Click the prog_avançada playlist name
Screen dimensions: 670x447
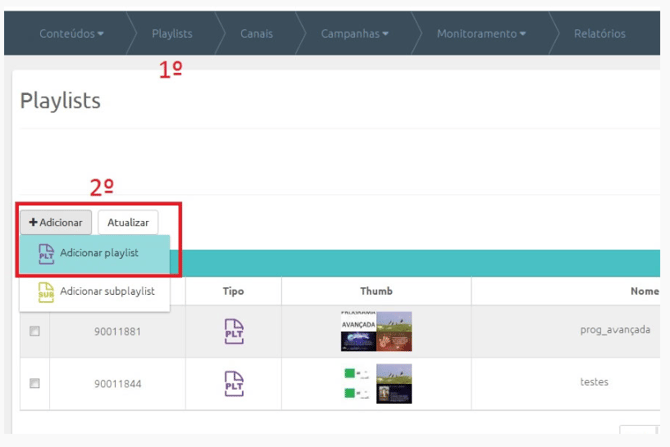click(615, 330)
